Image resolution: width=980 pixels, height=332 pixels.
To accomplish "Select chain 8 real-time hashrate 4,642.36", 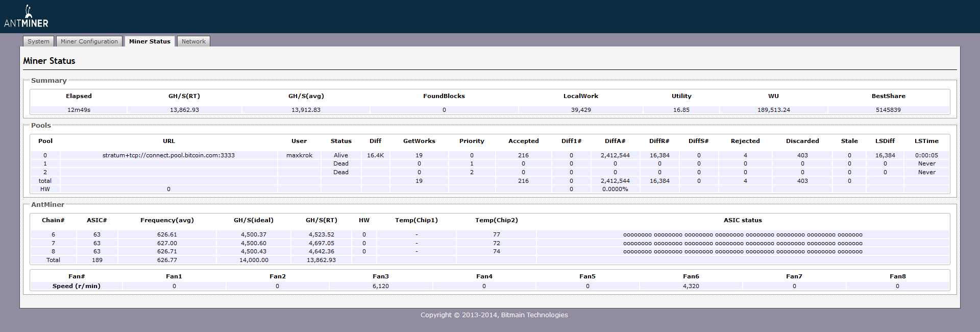I will coord(322,251).
